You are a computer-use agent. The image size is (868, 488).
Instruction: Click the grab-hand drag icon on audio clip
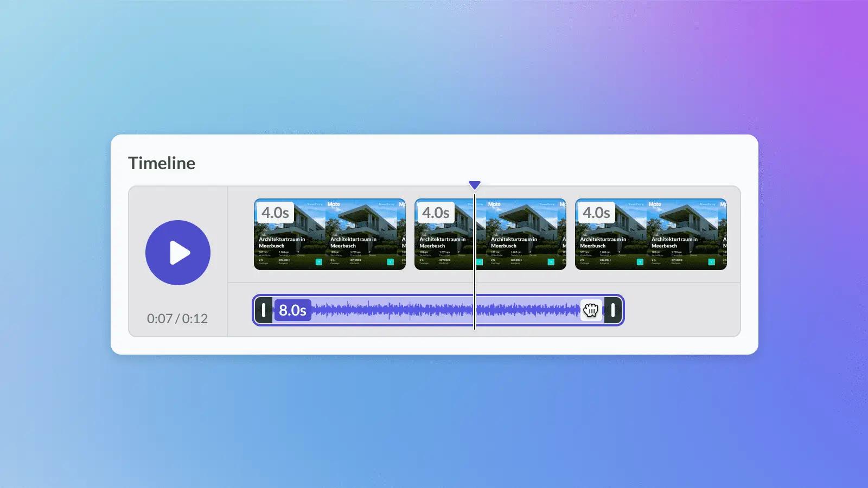pos(591,310)
